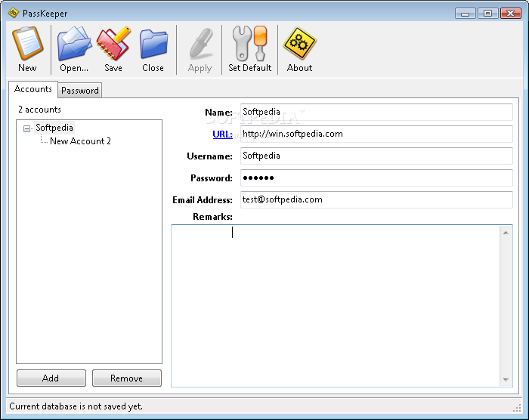Click inside the Remarks text area
Screen dimensions: 529x420
click(336, 306)
